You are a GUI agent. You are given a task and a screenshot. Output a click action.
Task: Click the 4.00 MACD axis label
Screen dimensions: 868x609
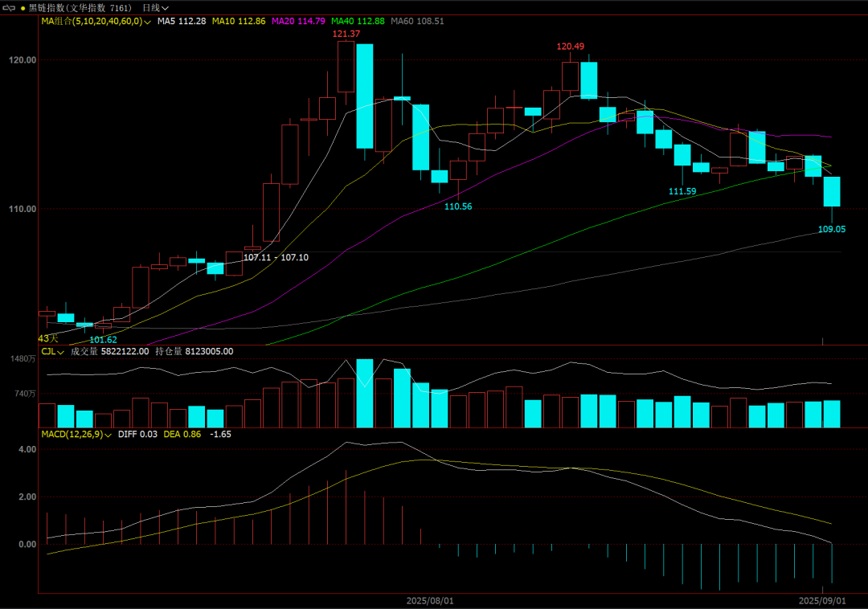click(x=27, y=450)
